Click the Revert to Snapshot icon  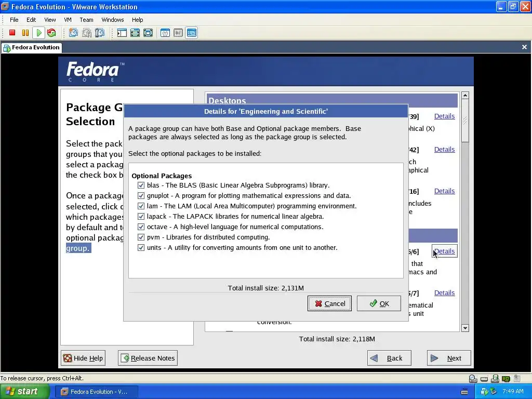(x=87, y=33)
